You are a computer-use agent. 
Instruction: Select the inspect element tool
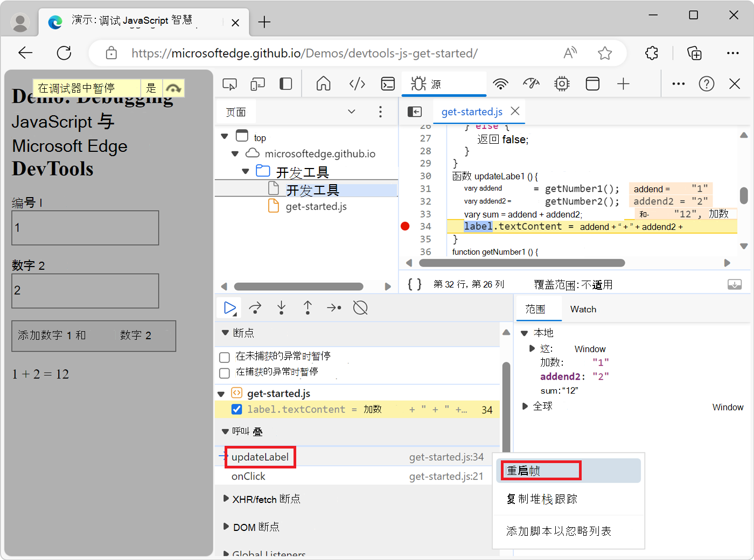[230, 84]
